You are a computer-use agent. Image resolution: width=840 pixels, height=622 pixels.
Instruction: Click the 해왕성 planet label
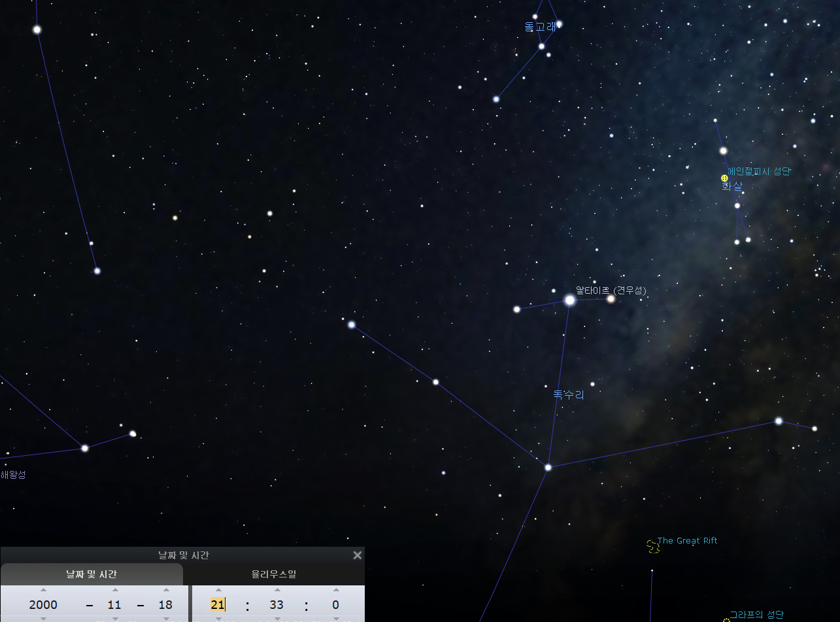(x=13, y=475)
